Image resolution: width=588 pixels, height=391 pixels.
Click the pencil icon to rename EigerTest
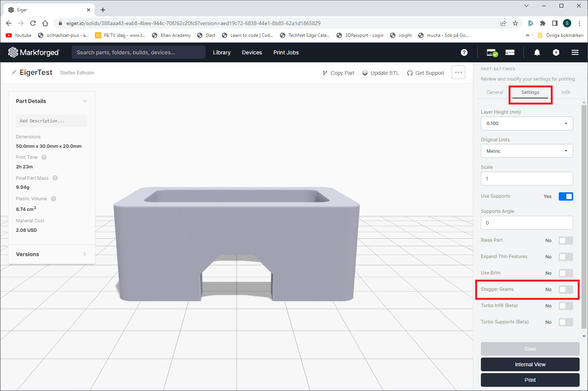(x=14, y=72)
